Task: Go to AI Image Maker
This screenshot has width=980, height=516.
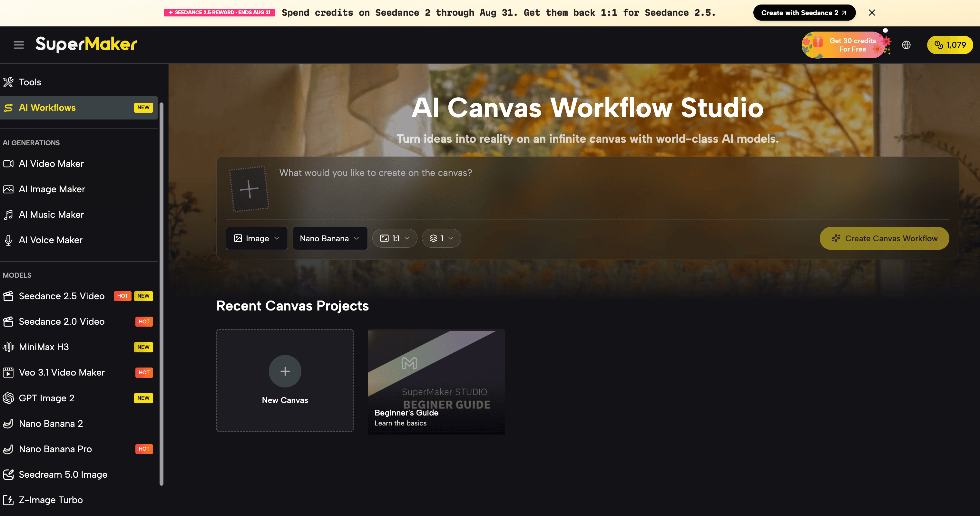Action: tap(79, 189)
